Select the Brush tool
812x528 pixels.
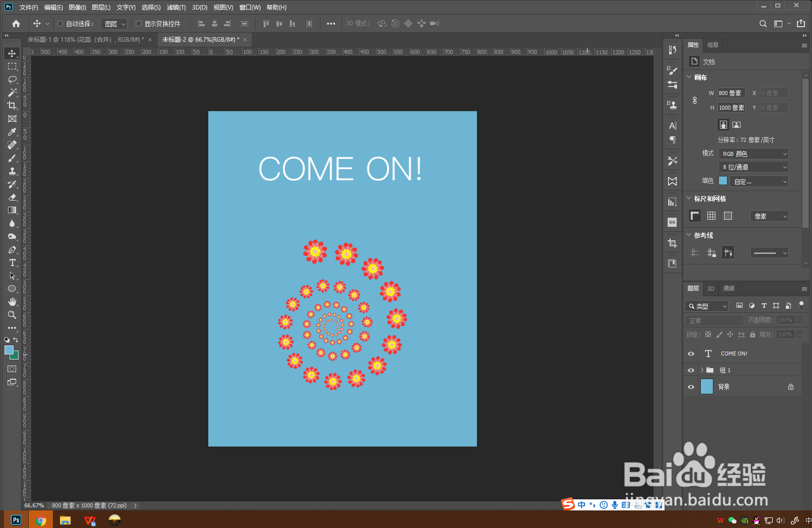pyautogui.click(x=12, y=158)
